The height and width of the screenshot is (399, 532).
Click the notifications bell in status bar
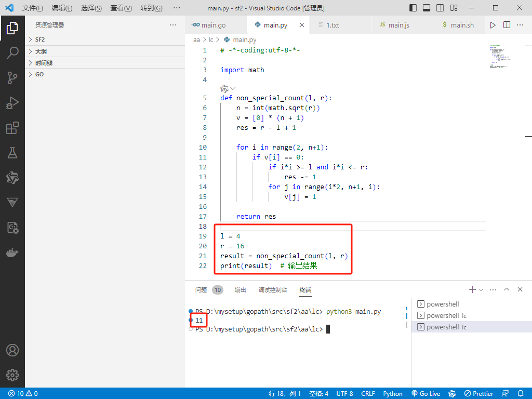tap(521, 394)
